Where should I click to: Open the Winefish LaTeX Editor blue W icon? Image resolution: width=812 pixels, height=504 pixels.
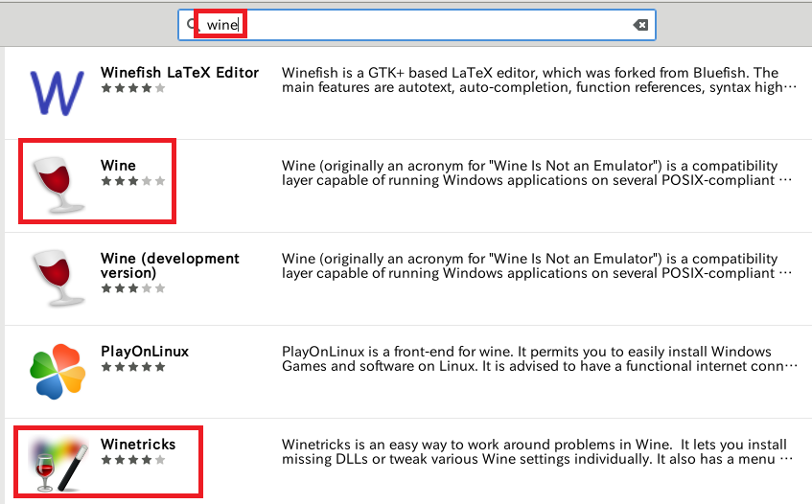click(x=57, y=92)
